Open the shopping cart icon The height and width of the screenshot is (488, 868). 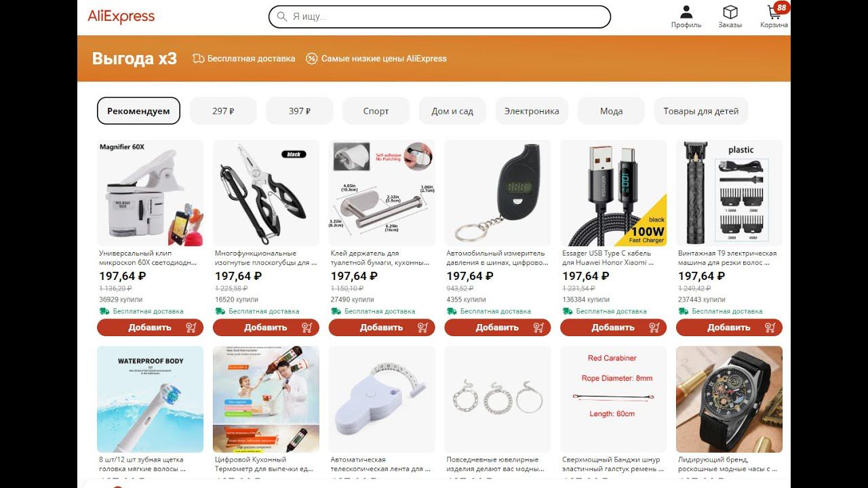tap(774, 12)
